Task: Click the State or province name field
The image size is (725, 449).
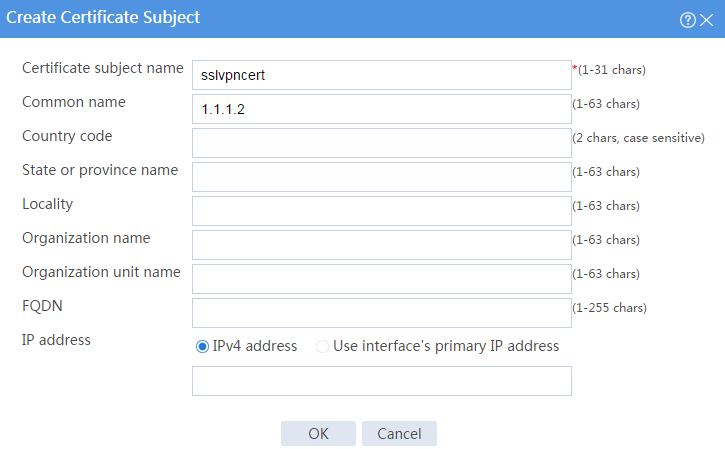Action: tap(381, 177)
